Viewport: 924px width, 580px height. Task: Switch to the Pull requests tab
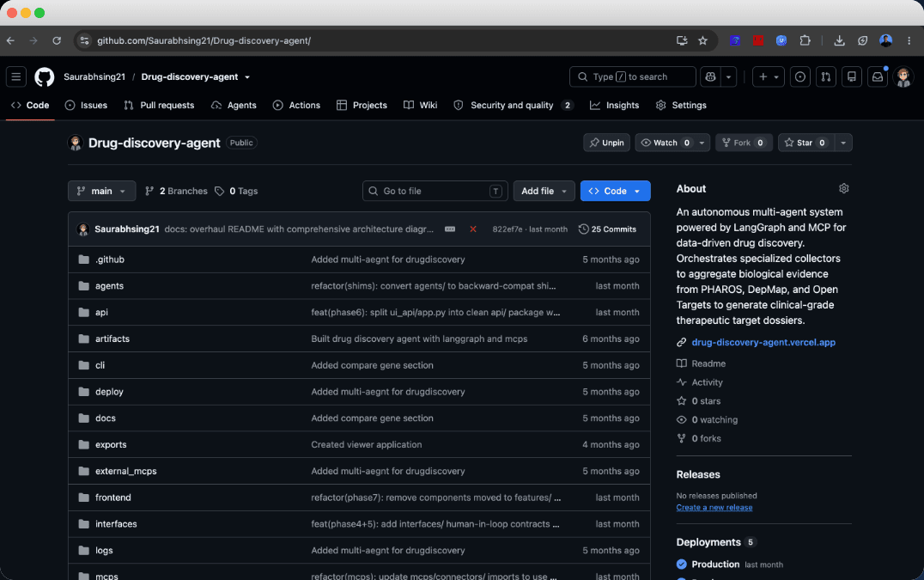coord(159,105)
